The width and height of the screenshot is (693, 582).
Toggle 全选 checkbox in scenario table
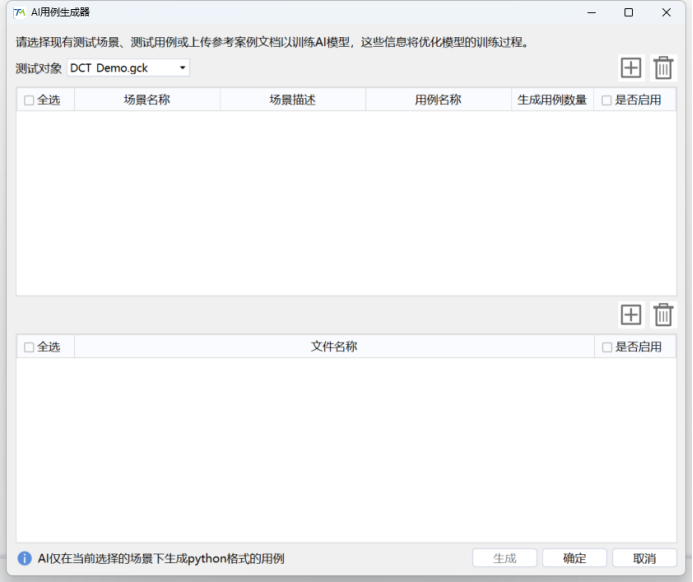coord(29,100)
